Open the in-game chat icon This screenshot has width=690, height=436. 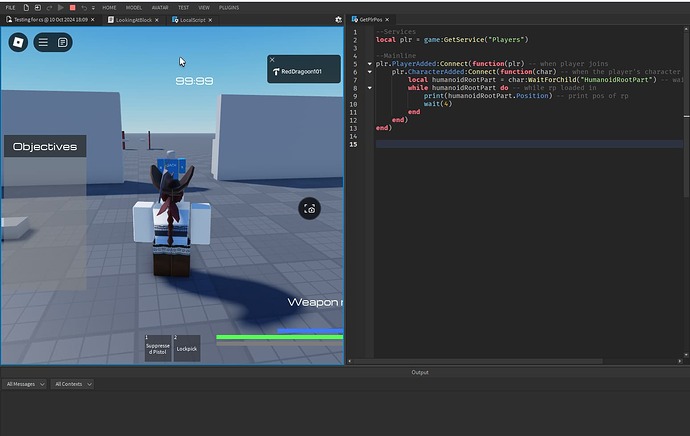(x=62, y=42)
